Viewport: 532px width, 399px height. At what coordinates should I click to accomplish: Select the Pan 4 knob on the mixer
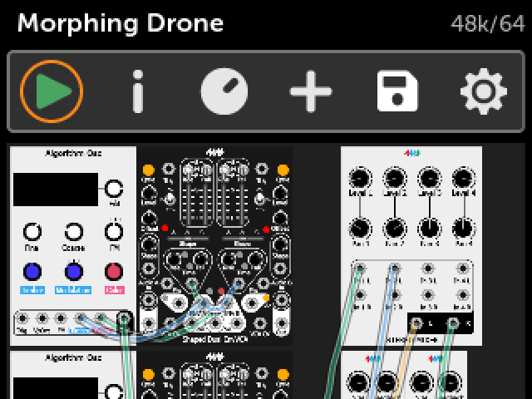pos(463,229)
